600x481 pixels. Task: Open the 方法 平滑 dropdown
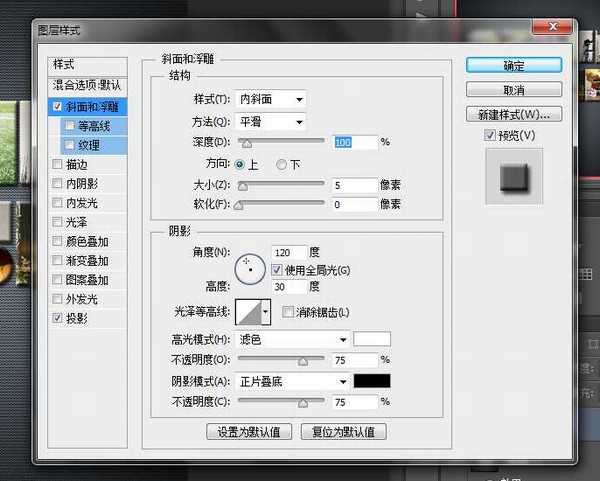click(x=270, y=122)
